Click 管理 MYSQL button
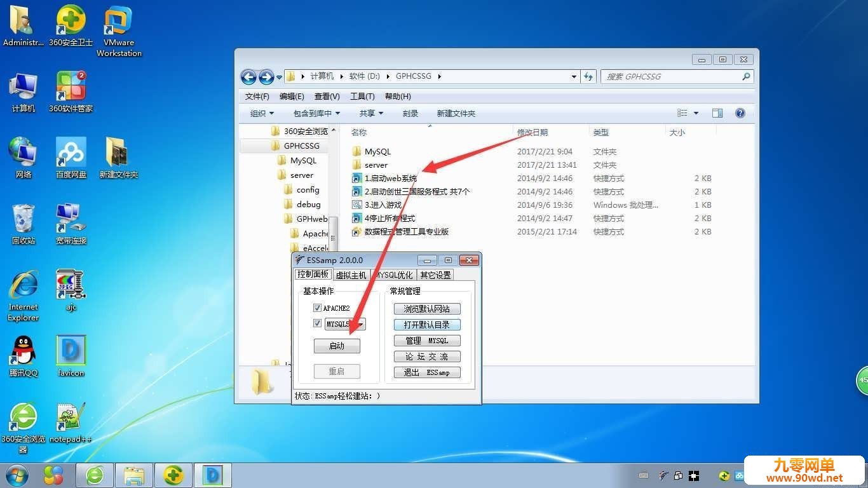Viewport: 868px width, 488px height. pos(427,341)
